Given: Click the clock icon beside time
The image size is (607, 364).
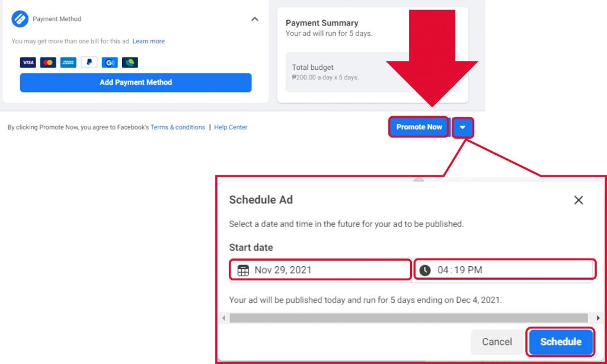Looking at the screenshot, I should pyautogui.click(x=425, y=270).
